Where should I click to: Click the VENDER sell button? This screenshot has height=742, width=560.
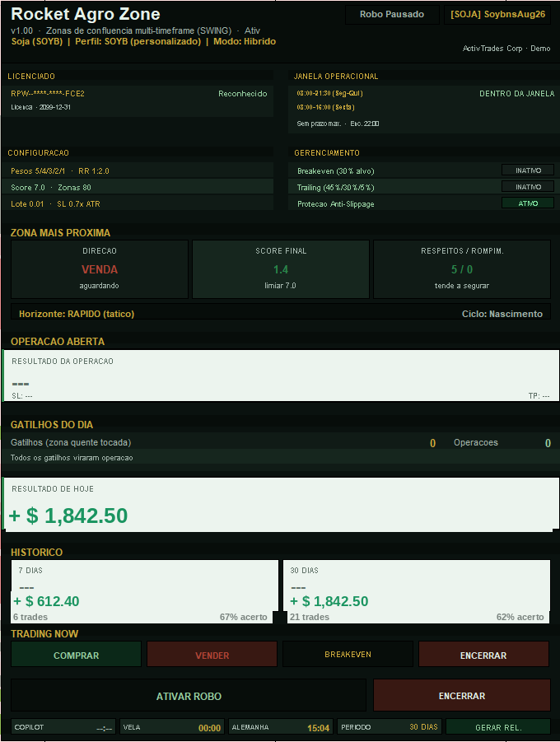tap(212, 655)
